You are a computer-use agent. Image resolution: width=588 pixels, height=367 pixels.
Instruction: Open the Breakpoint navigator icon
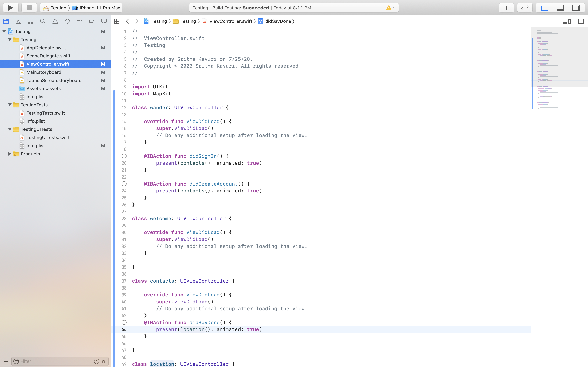pos(92,21)
